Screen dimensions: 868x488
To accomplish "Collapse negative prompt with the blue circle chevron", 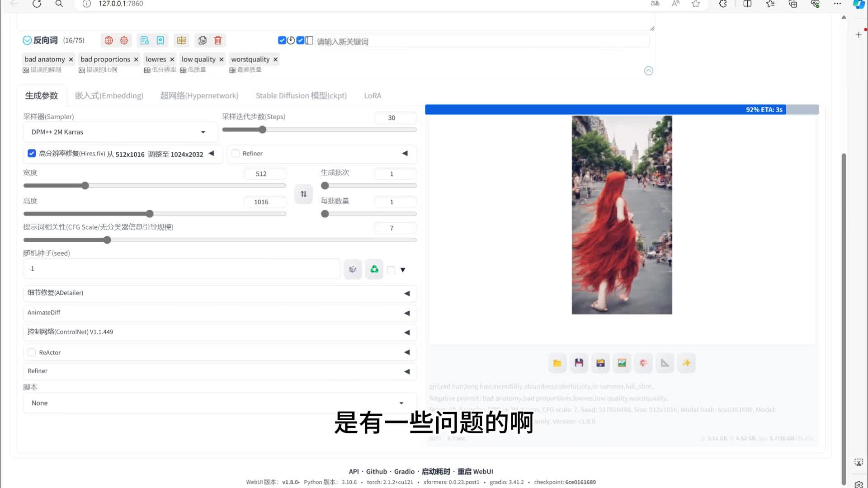I will (27, 40).
